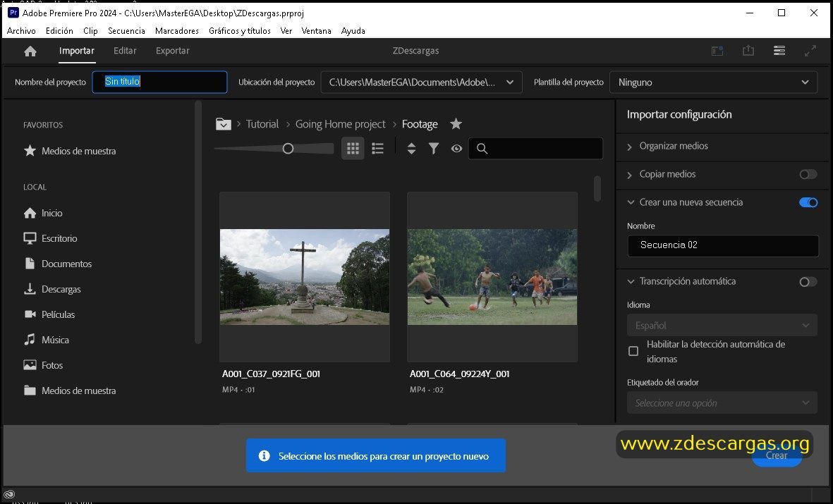Open the file type filter icon
833x504 pixels.
pos(434,149)
